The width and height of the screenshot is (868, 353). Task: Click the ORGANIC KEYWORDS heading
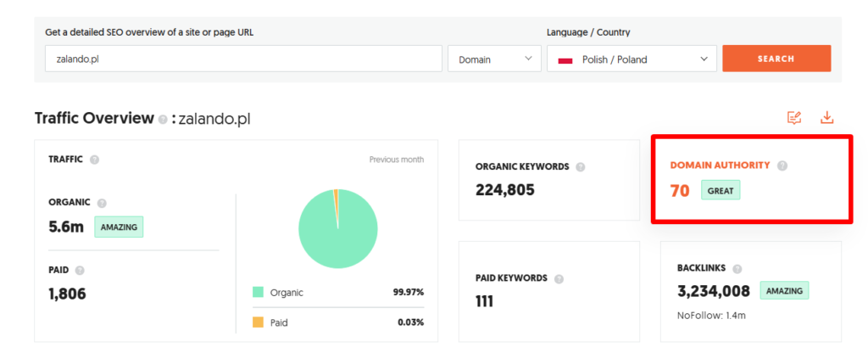522,167
